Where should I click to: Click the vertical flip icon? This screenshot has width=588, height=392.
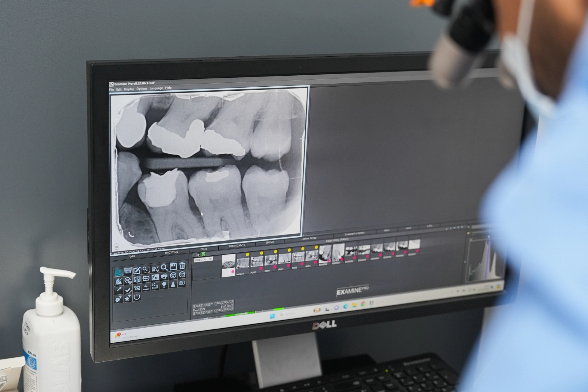tap(146, 278)
